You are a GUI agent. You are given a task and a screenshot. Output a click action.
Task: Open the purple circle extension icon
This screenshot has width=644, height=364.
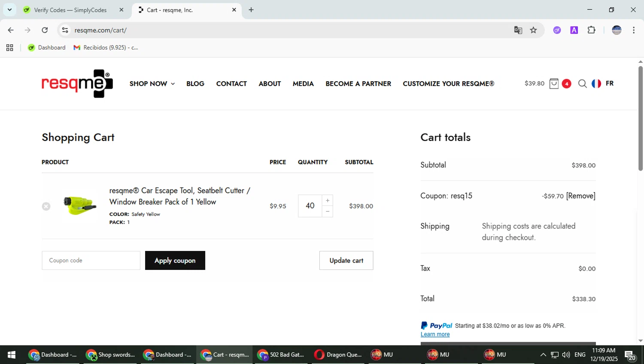click(x=557, y=30)
